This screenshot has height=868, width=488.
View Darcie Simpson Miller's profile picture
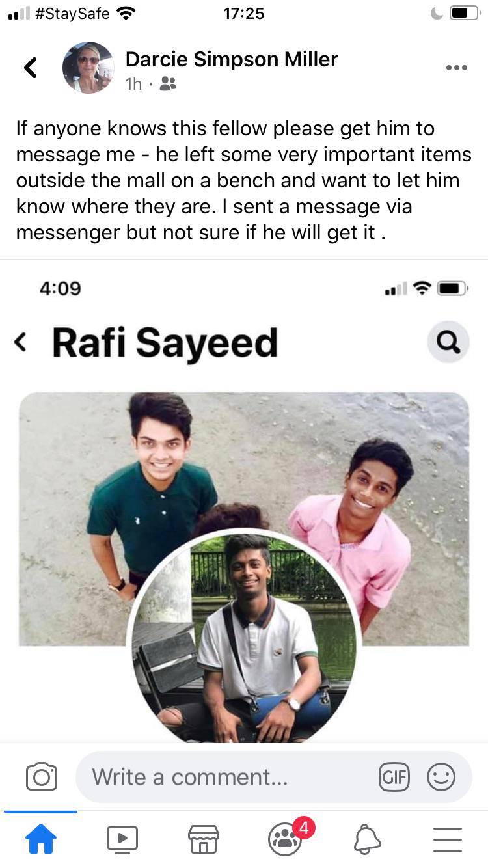(x=88, y=68)
